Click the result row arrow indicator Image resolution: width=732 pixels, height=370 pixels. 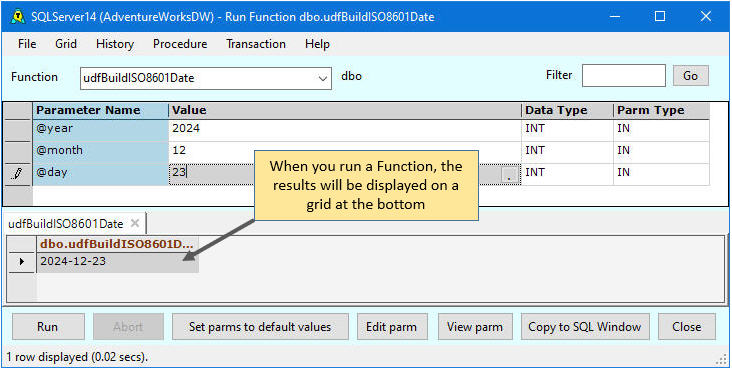[x=22, y=262]
